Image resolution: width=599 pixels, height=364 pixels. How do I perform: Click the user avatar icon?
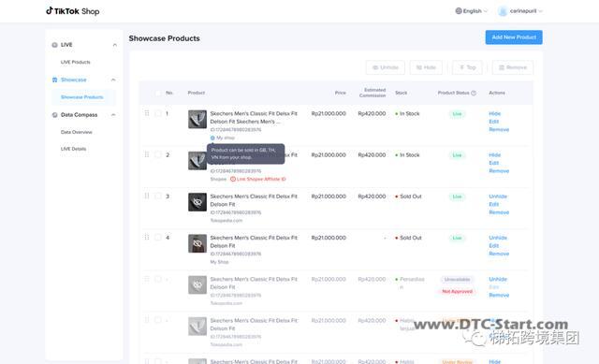pyautogui.click(x=503, y=11)
